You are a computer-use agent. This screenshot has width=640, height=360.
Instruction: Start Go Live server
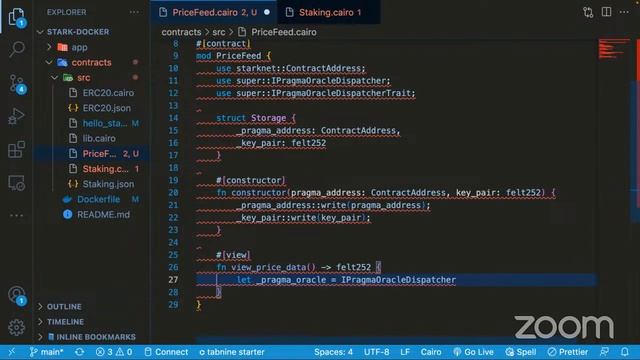tap(473, 352)
